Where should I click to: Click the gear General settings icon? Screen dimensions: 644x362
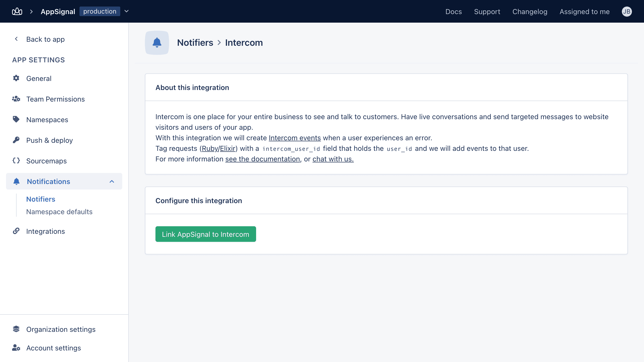[16, 78]
